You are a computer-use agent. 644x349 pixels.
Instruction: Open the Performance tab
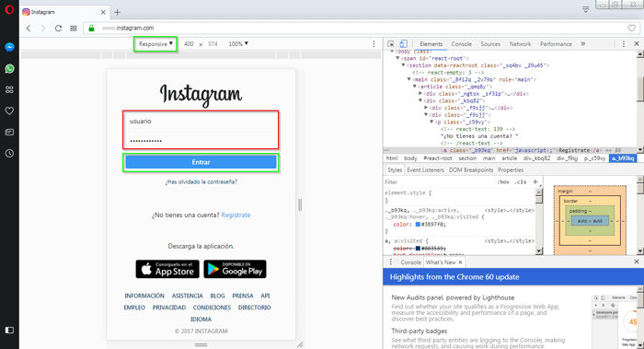[556, 44]
